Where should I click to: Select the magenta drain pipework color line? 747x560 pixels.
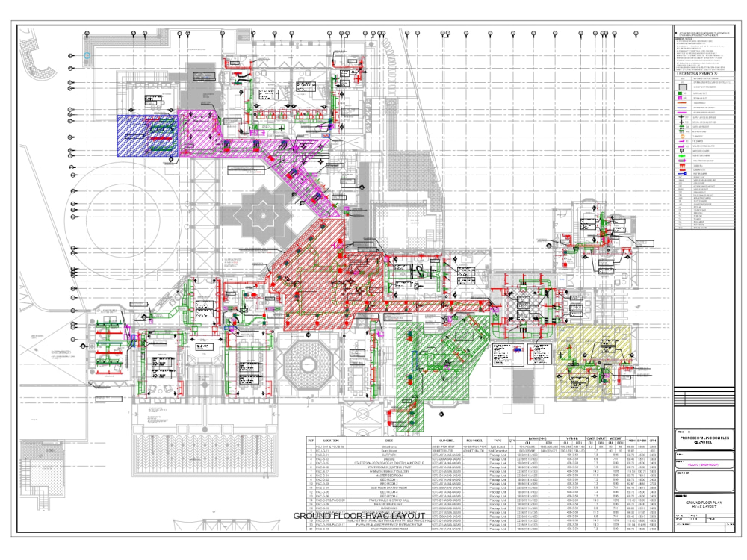click(x=682, y=113)
